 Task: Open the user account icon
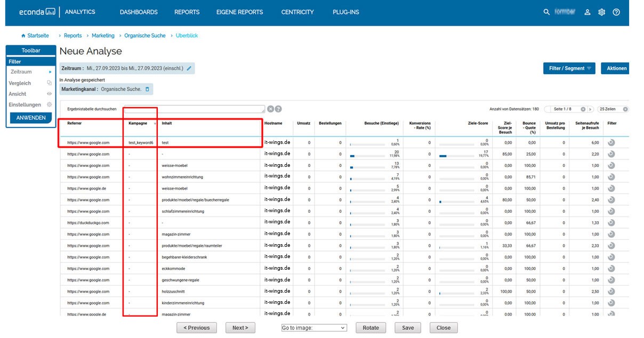[x=587, y=12]
